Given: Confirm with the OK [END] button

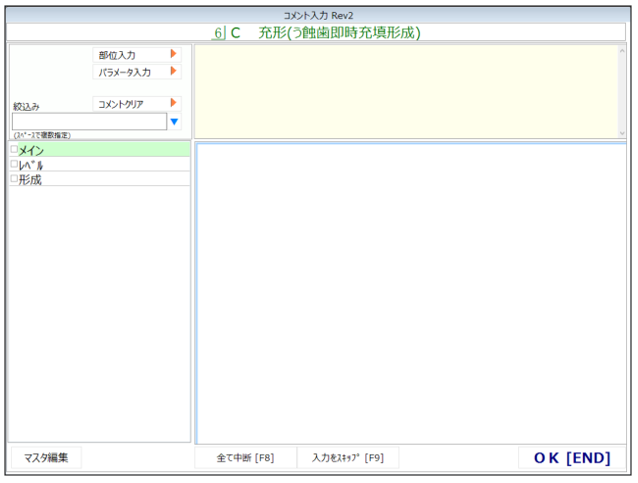Looking at the screenshot, I should pyautogui.click(x=572, y=458).
